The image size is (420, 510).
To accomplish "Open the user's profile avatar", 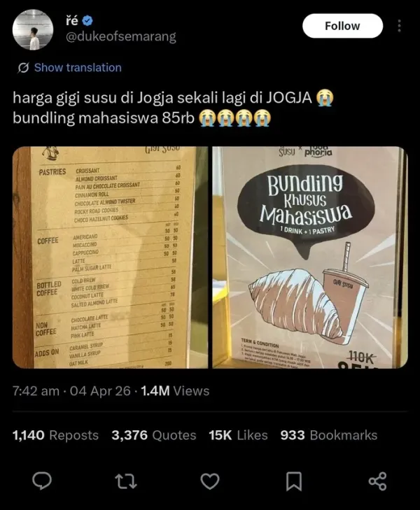I will (x=33, y=29).
